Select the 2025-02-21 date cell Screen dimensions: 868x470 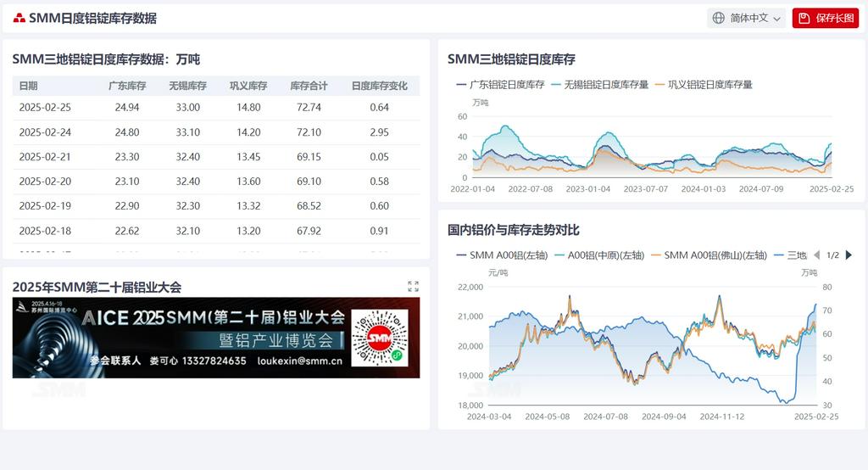tap(46, 157)
